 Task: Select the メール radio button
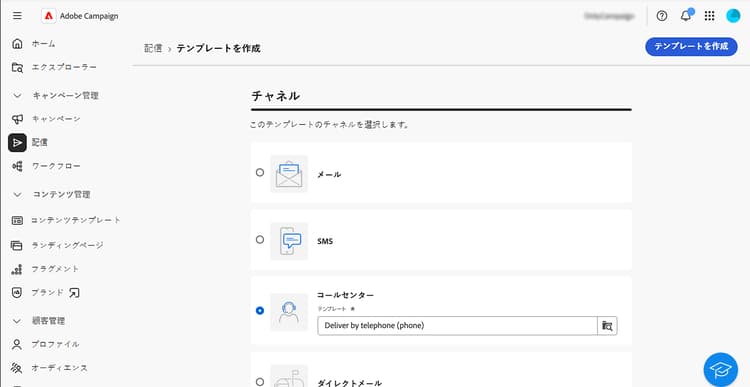pyautogui.click(x=260, y=172)
